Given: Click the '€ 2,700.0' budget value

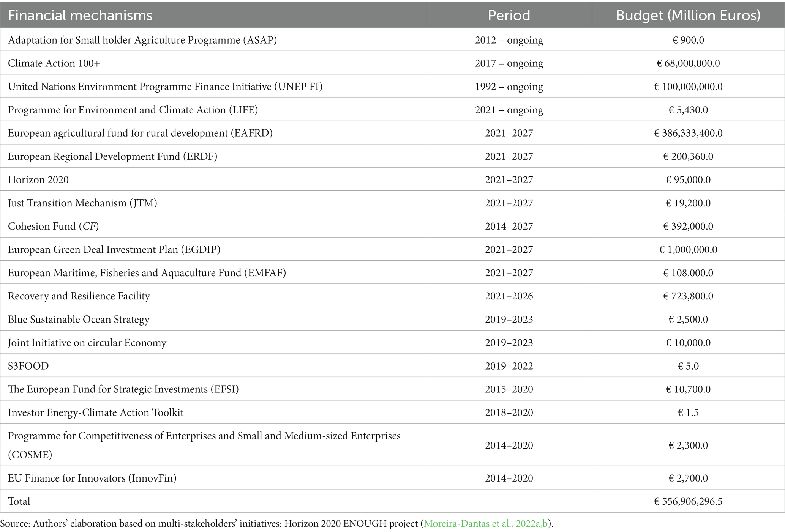Looking at the screenshot, I should click(688, 478).
